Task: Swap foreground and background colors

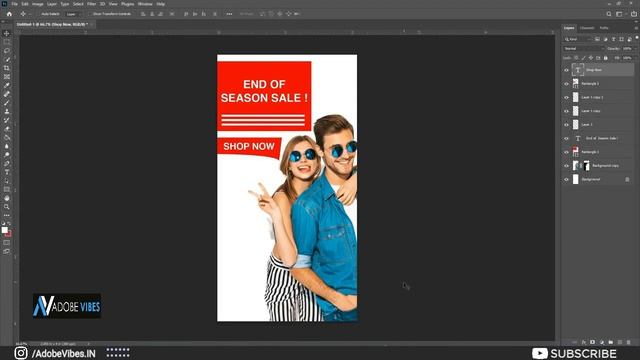Action: (x=9, y=224)
